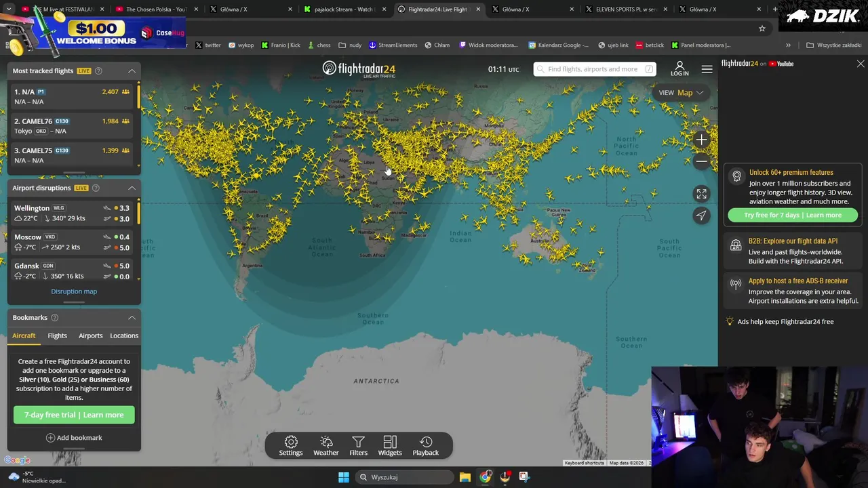Switch to the Flights bookmarks tab
The width and height of the screenshot is (868, 488).
tap(57, 335)
